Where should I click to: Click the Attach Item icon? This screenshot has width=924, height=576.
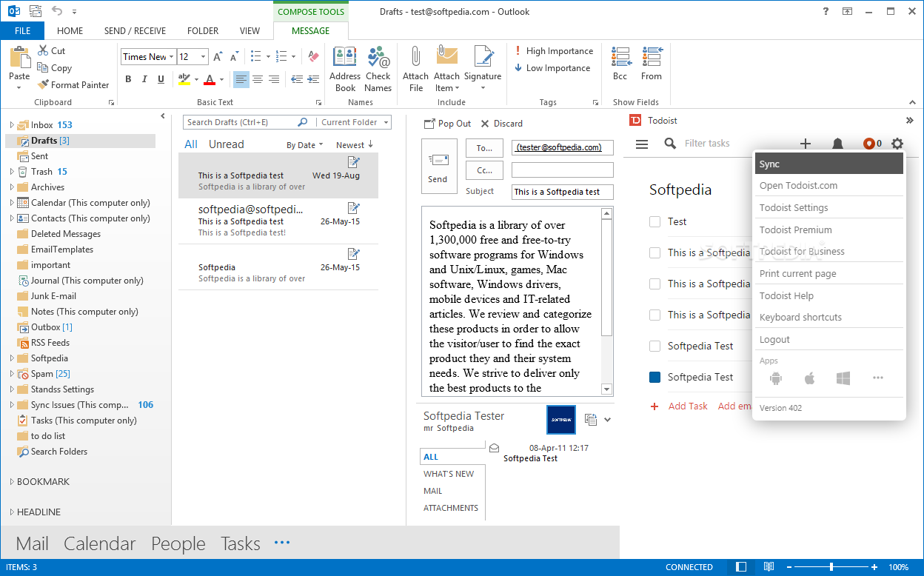[x=447, y=57]
